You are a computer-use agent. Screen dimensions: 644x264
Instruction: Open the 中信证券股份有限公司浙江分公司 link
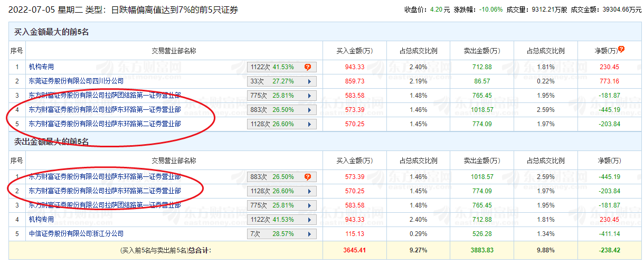pos(76,233)
